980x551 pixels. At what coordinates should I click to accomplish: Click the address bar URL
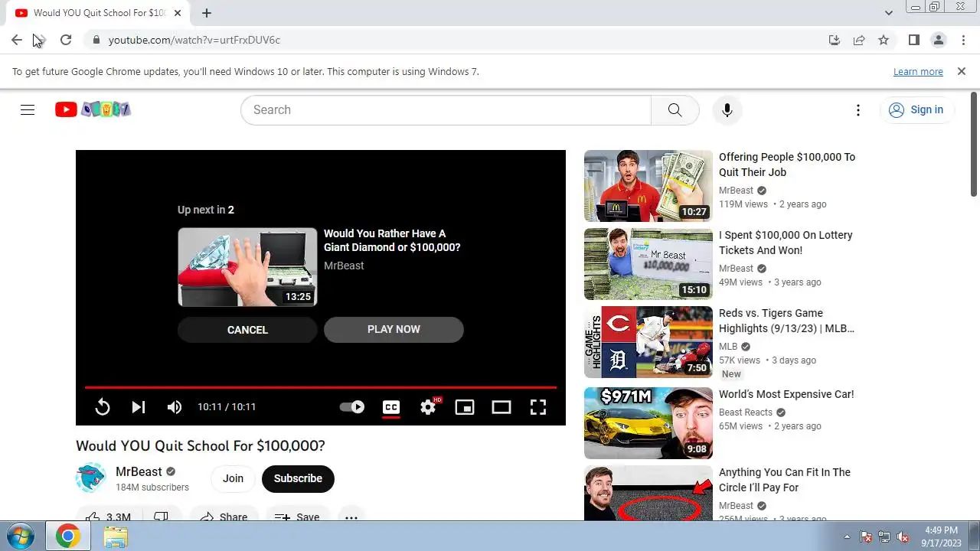coord(194,40)
